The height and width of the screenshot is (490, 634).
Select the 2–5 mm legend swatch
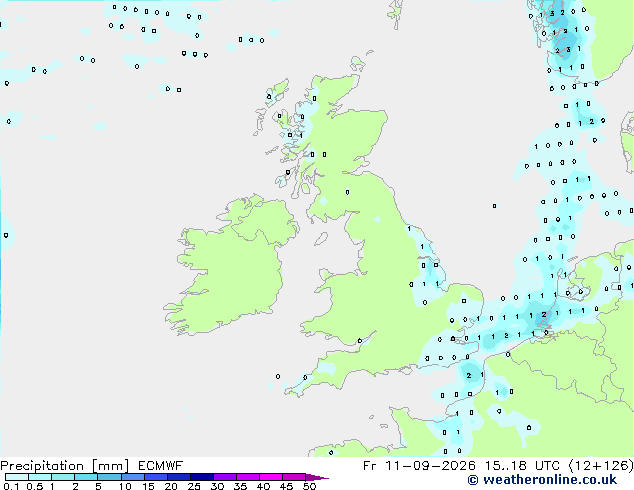click(86, 477)
